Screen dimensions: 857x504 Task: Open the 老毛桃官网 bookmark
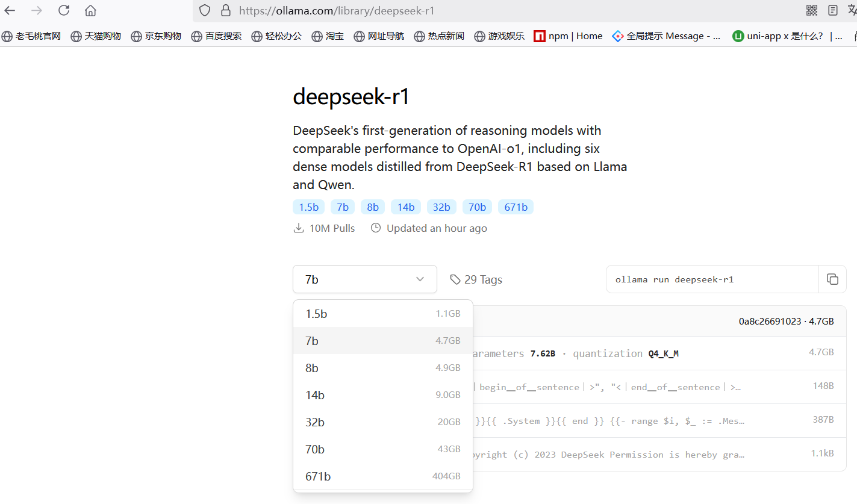point(31,36)
